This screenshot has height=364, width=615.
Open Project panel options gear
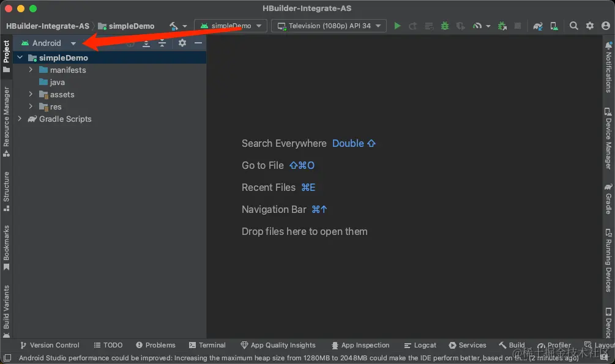(182, 43)
